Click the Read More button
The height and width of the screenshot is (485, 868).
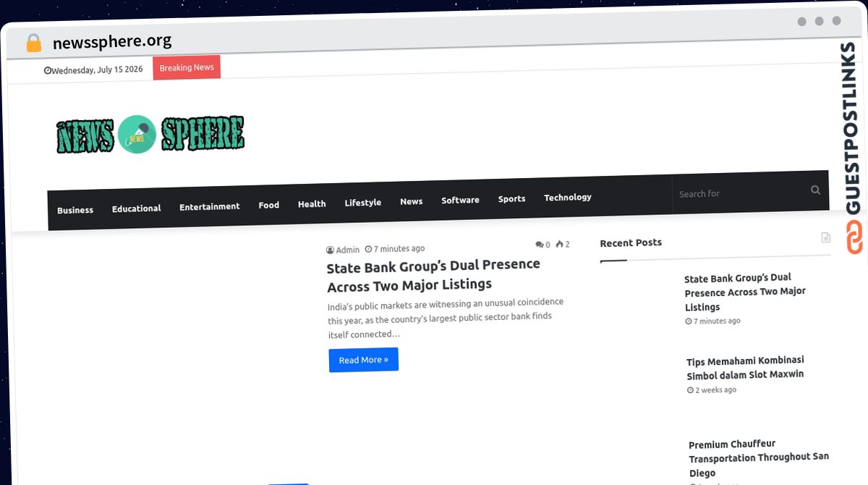[363, 360]
